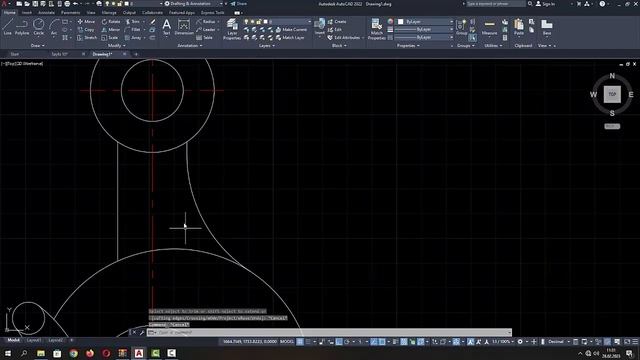Screen dimensions: 640x360
Task: Open the annotation scale 1:1 dropdown
Action: click(x=502, y=342)
